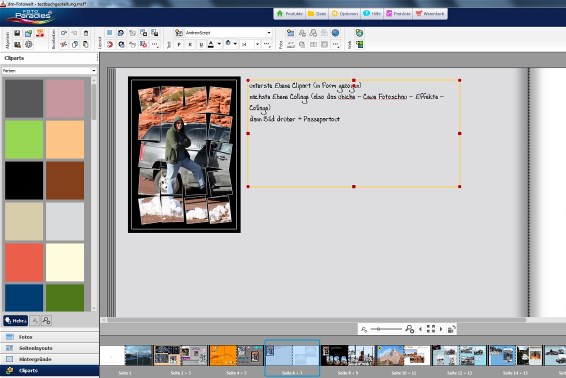Select the dark blue color swatch
Screen dimensions: 566x378
[x=24, y=298]
